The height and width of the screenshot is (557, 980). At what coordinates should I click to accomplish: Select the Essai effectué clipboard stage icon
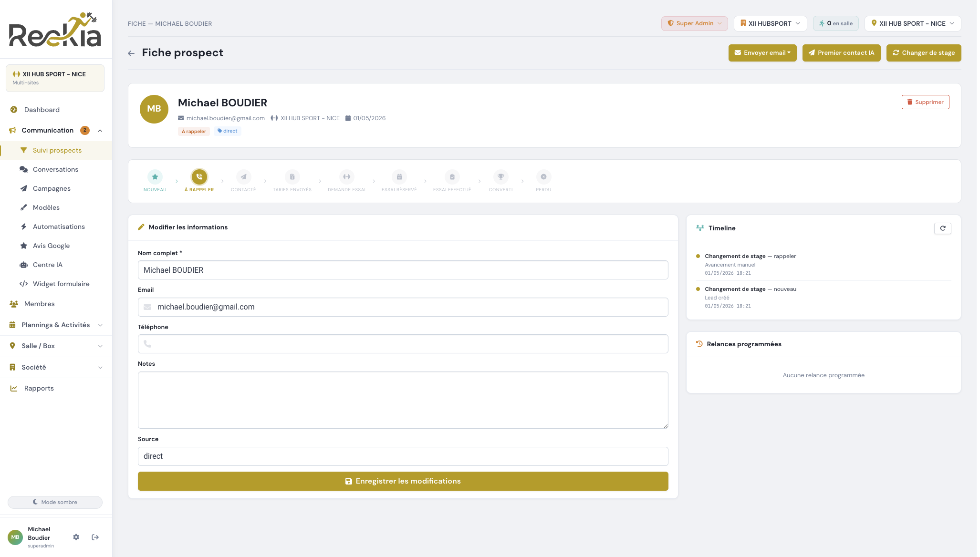tap(452, 177)
